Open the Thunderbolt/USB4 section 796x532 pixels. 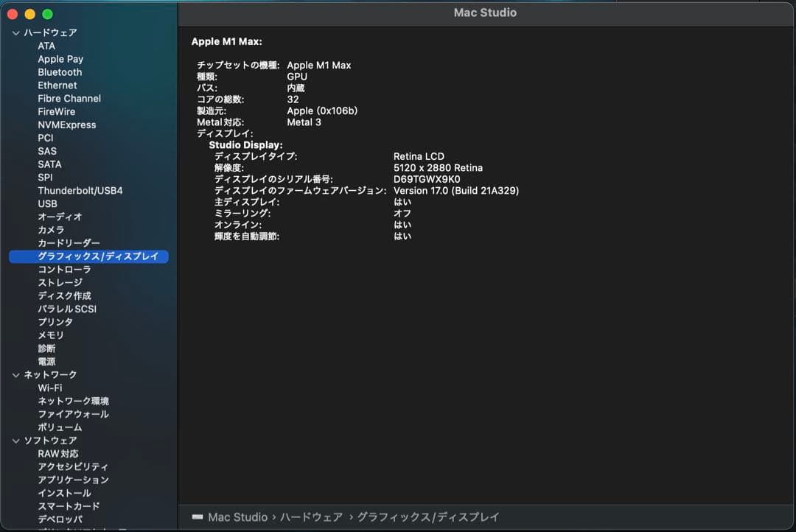click(81, 190)
